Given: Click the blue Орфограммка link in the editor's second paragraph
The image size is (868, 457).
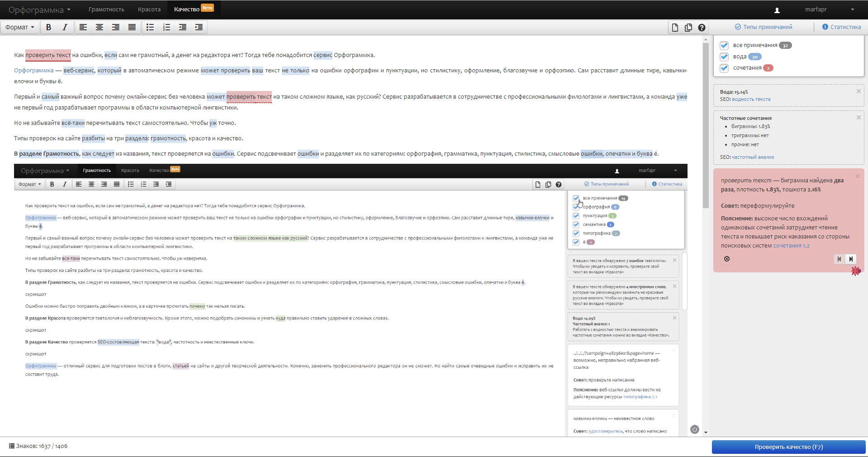Looking at the screenshot, I should [x=34, y=71].
